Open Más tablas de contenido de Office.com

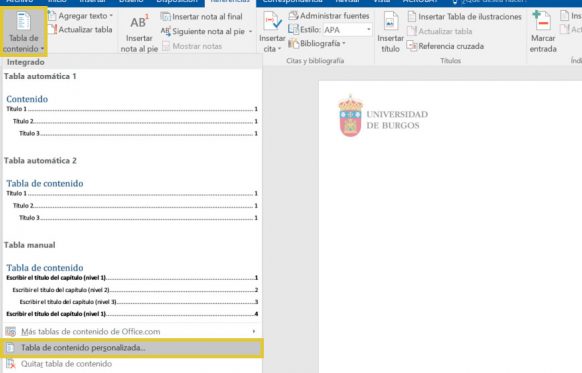(x=132, y=331)
